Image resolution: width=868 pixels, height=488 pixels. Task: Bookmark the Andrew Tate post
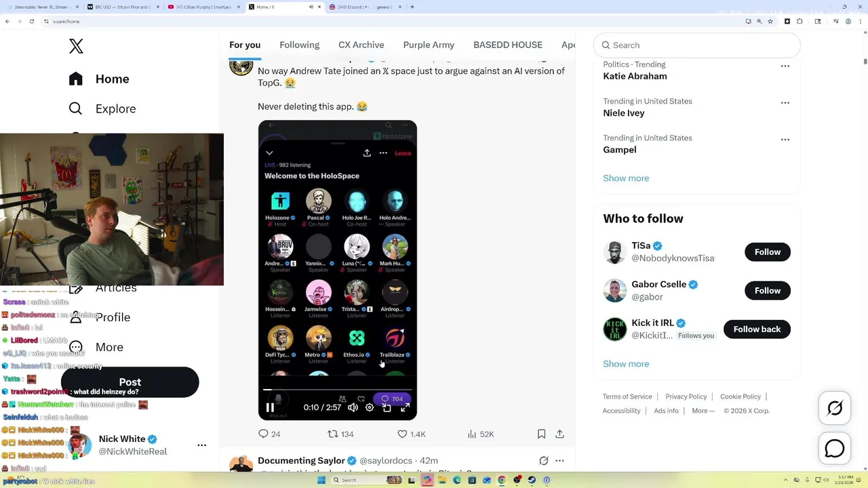pyautogui.click(x=541, y=434)
